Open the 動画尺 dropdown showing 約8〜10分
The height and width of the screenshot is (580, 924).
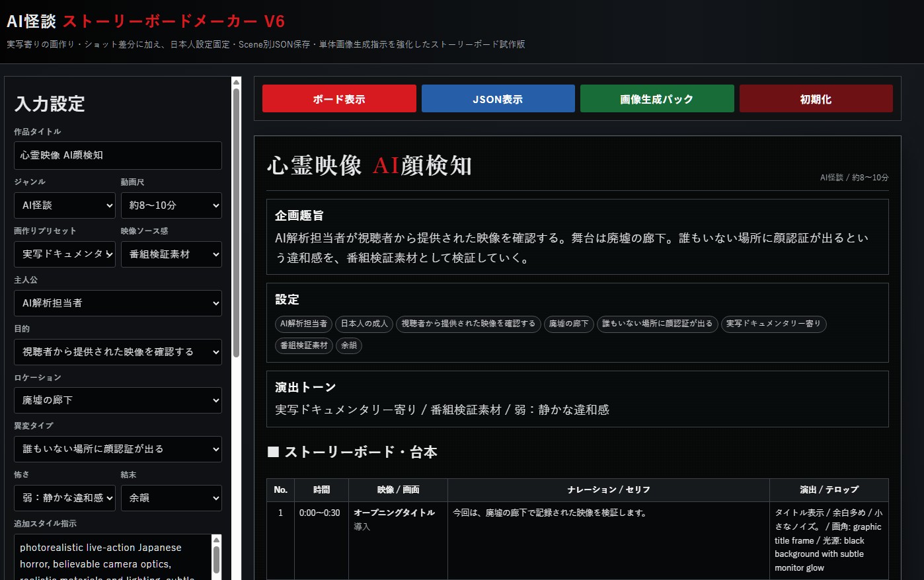tap(171, 205)
